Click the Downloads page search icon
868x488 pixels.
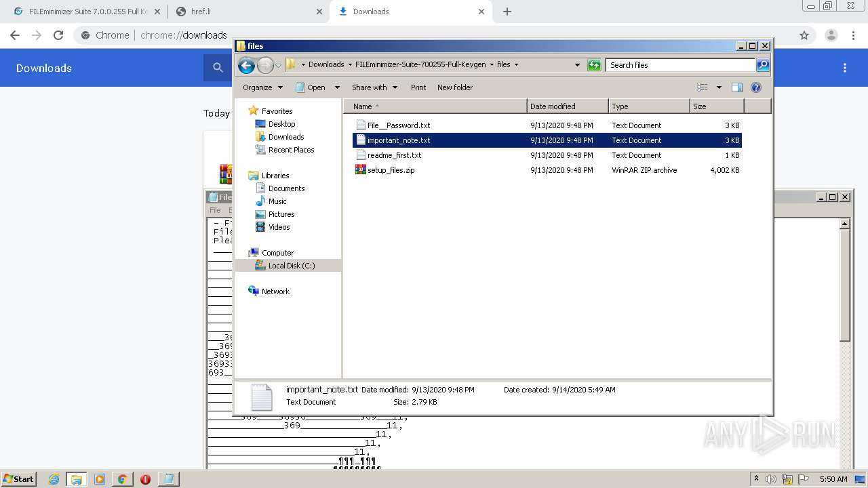tap(218, 68)
